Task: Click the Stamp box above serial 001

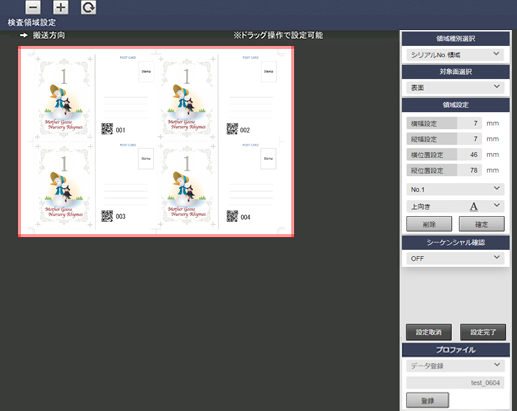Action: (146, 72)
